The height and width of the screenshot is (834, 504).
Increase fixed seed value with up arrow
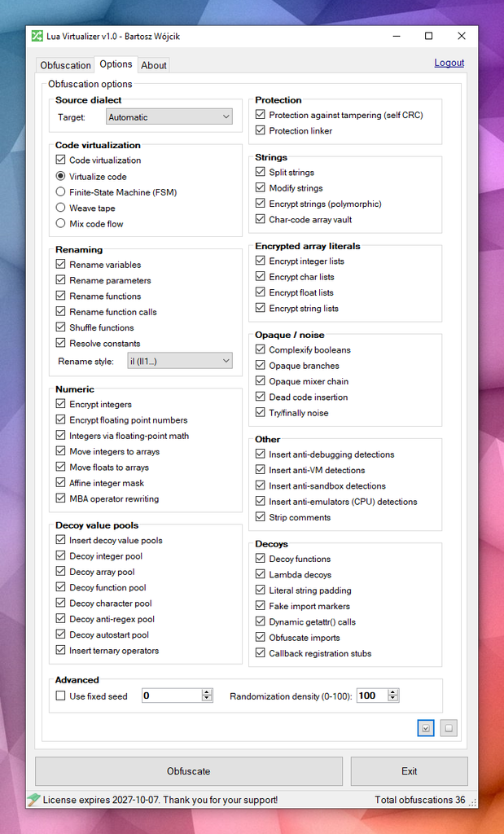click(207, 692)
